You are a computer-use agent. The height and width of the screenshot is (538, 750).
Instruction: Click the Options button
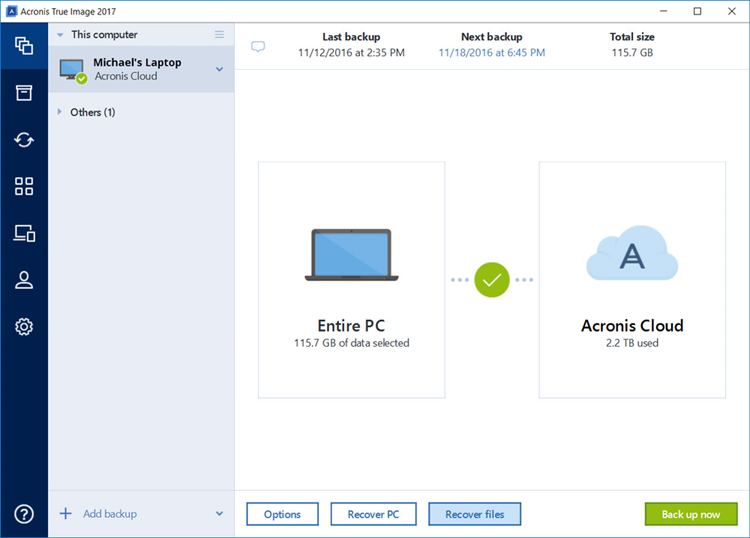coord(282,514)
